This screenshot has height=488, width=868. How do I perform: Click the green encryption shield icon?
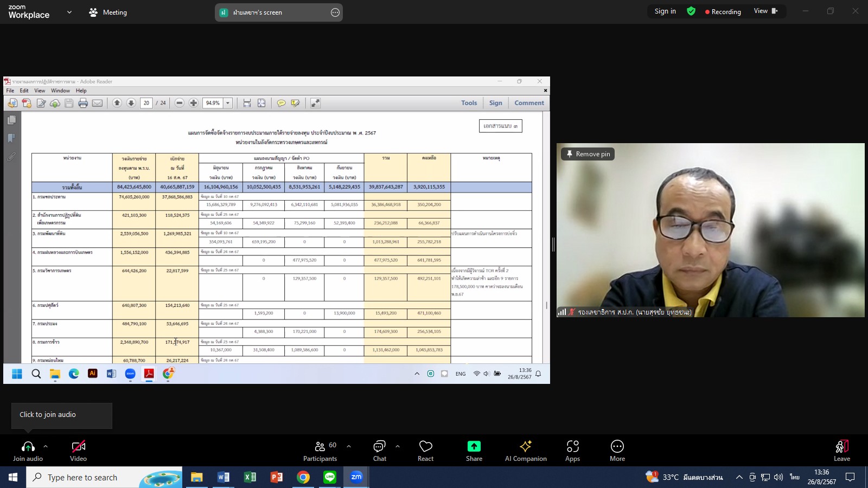(x=691, y=11)
